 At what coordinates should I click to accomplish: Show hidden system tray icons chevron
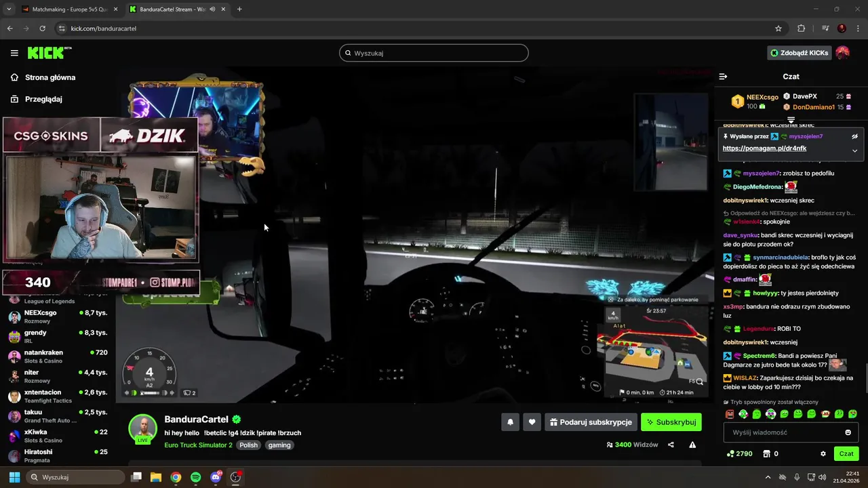coord(768,477)
